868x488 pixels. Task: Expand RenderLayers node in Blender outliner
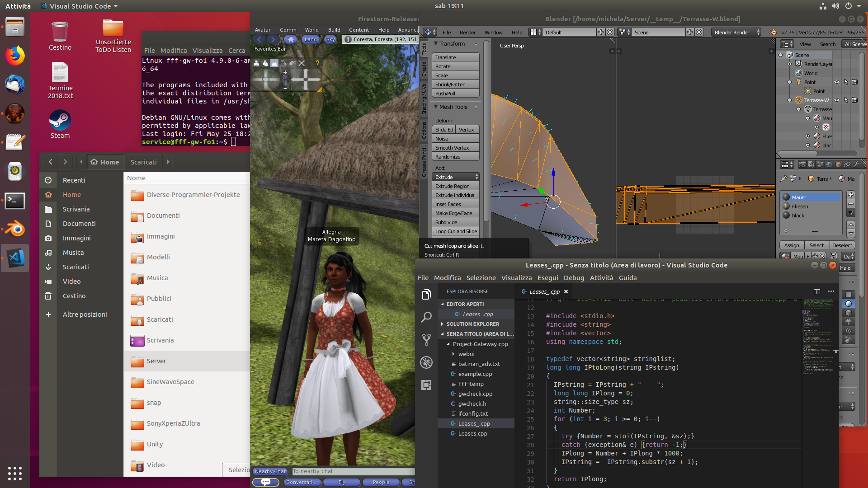[x=790, y=64]
